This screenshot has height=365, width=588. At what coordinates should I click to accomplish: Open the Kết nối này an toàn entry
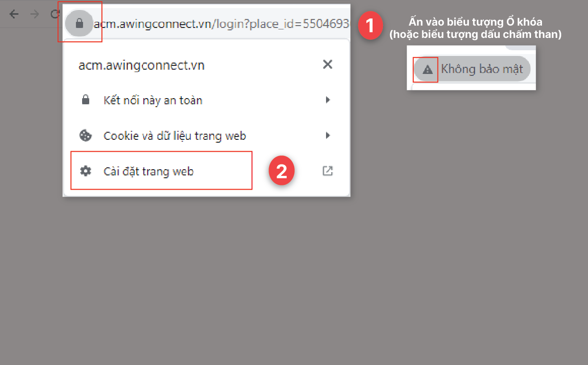pyautogui.click(x=206, y=100)
